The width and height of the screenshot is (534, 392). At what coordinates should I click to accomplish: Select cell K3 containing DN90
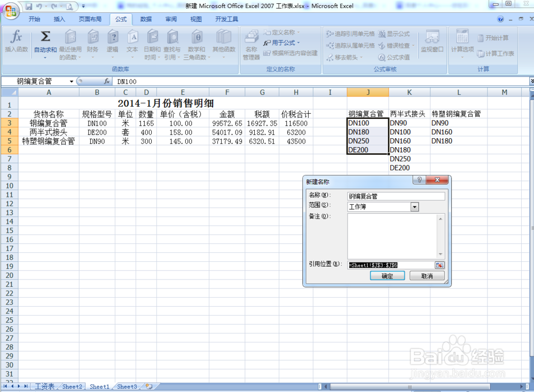coord(410,123)
